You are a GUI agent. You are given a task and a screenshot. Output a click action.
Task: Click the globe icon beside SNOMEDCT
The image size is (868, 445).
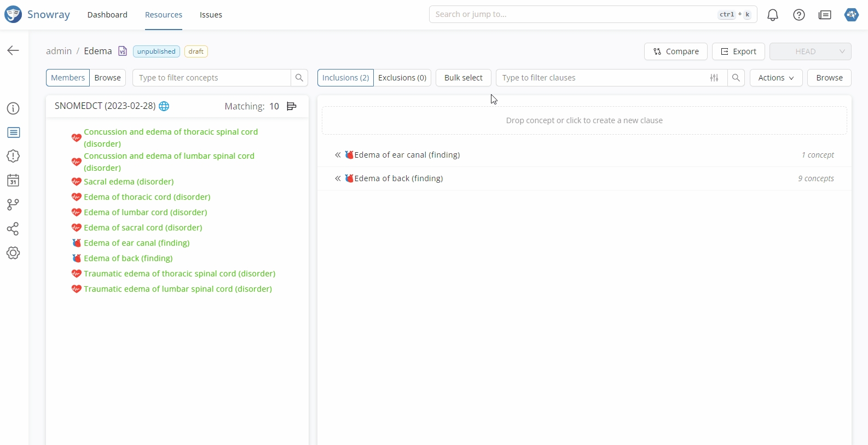coord(164,106)
